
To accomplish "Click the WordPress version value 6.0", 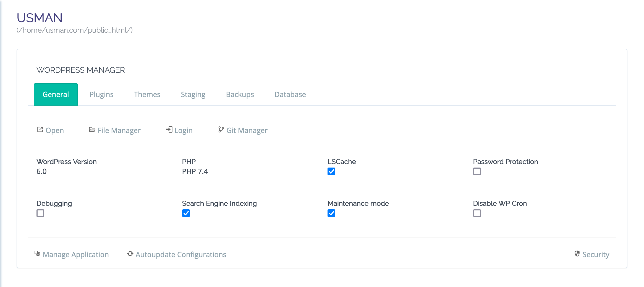I will pos(41,171).
